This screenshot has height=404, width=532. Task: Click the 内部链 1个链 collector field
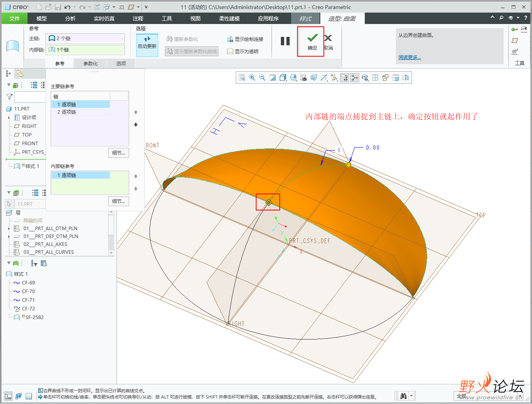coord(85,50)
